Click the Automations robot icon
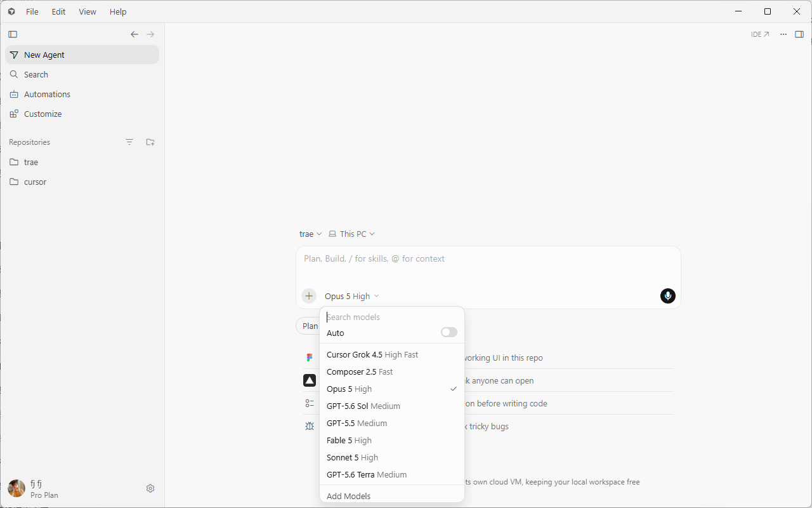Image resolution: width=812 pixels, height=508 pixels. [14, 94]
